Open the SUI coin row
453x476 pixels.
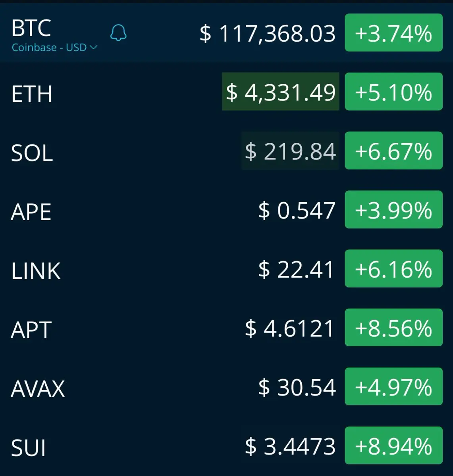point(226,446)
